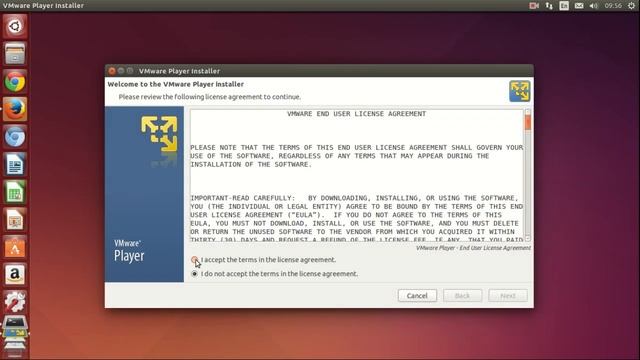Open the Amazon launcher icon
This screenshot has width=640, height=360.
(x=15, y=275)
